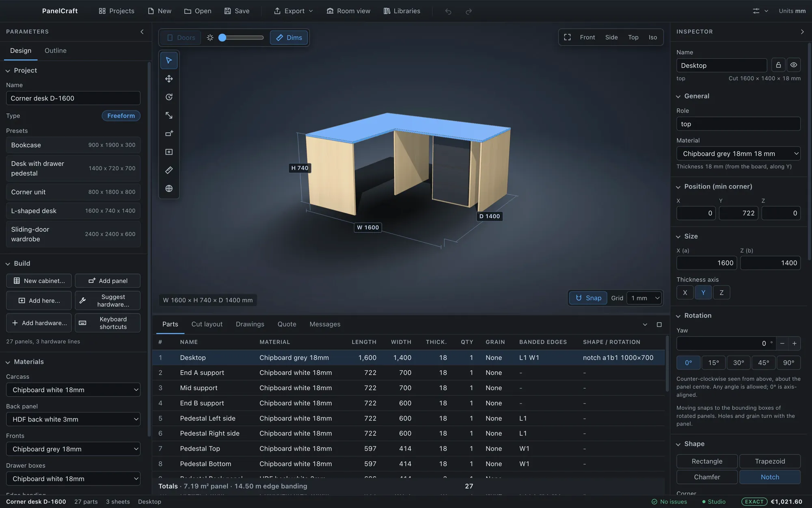Activate the move tool with four arrows
This screenshot has height=508, width=812.
point(169,79)
